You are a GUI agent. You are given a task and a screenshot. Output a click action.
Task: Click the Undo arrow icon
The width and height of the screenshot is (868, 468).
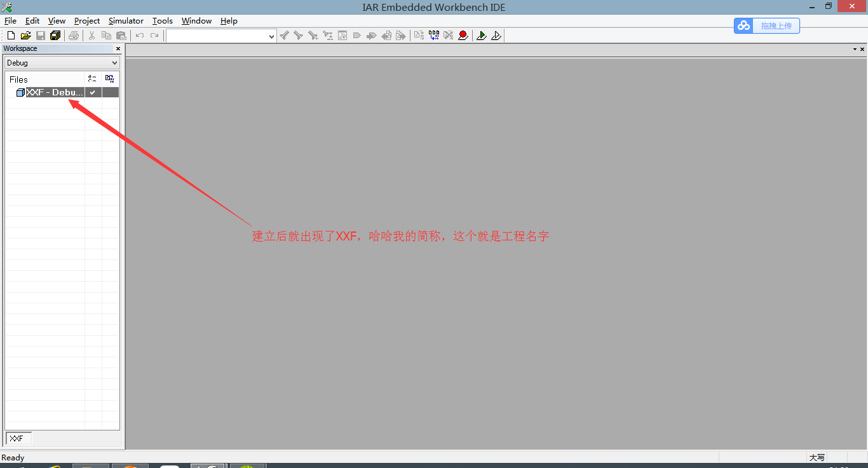(x=140, y=36)
